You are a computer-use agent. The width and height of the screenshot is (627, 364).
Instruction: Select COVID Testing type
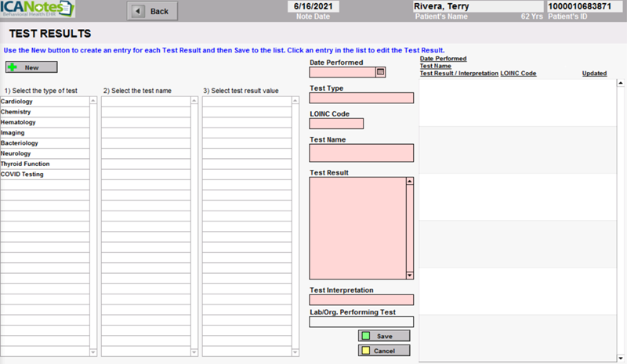point(45,175)
